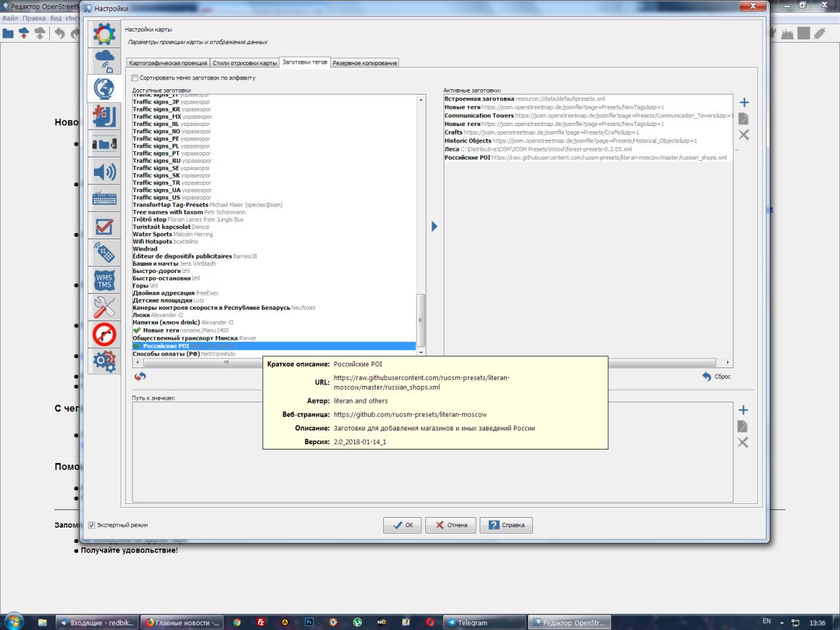This screenshot has width=840, height=630.
Task: Open help via 'Справка' button
Action: coord(506,525)
